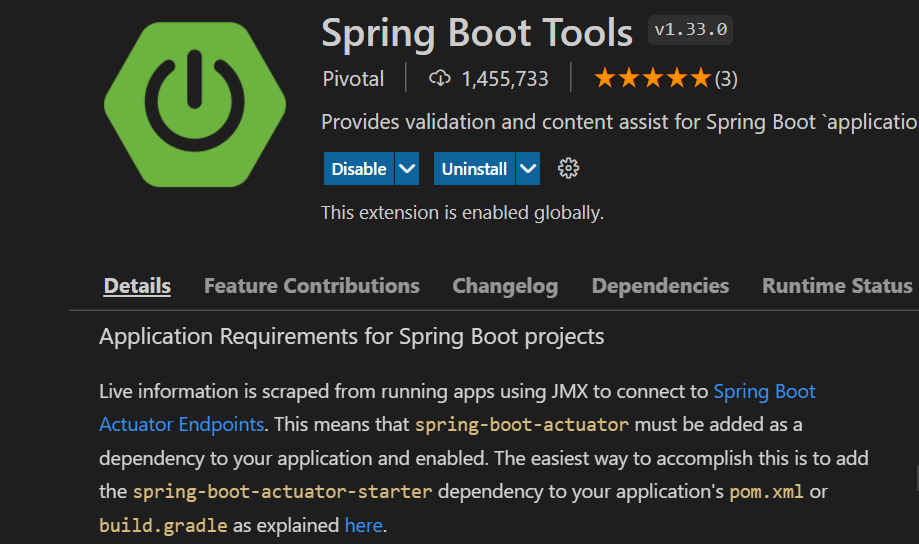Screen dimensions: 919x544
Task: Click the Pivotal publisher link
Action: coord(353,79)
